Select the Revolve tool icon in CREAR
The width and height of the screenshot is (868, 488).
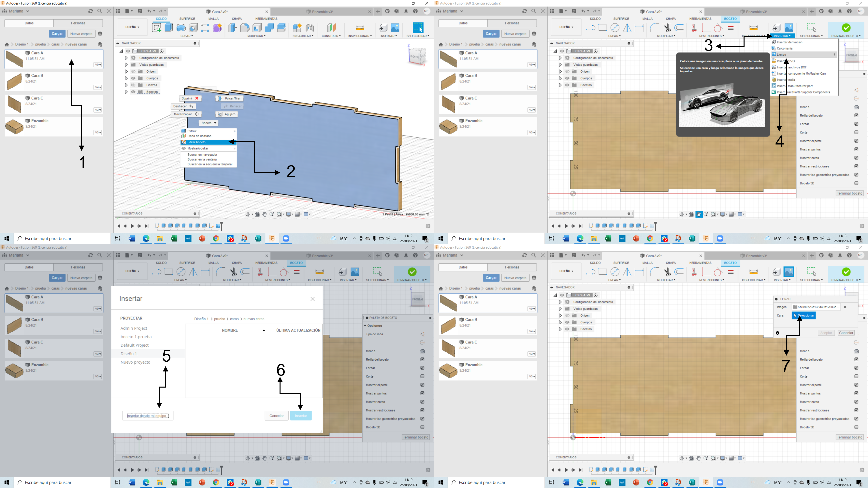181,28
